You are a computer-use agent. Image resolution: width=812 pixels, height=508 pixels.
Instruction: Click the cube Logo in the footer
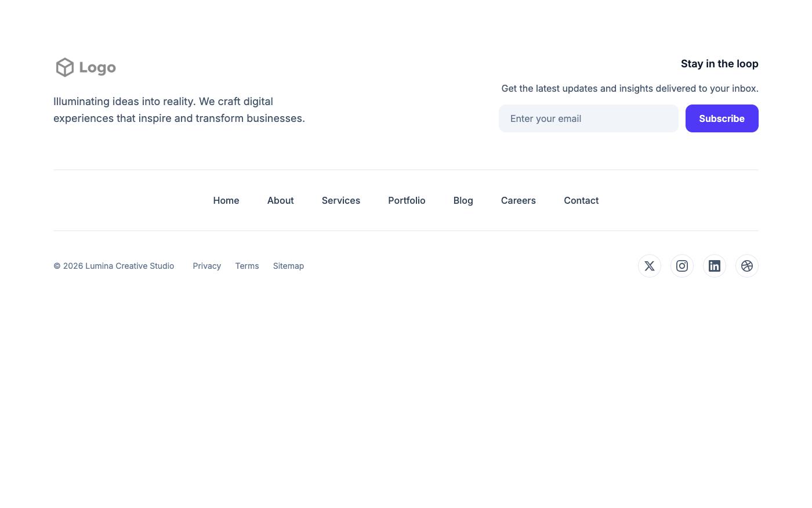(x=86, y=67)
